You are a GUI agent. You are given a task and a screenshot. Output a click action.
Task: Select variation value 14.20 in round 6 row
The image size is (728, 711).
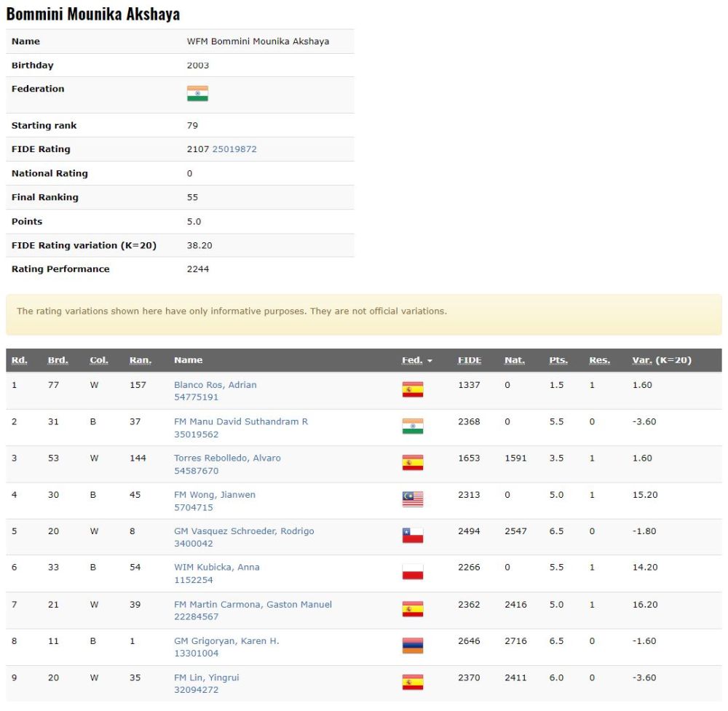(x=645, y=567)
